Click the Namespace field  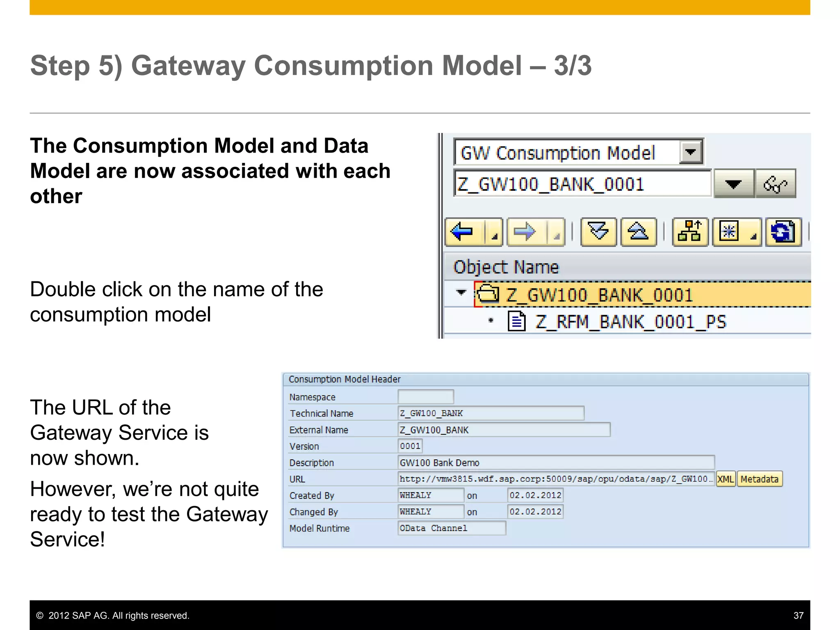tap(426, 397)
